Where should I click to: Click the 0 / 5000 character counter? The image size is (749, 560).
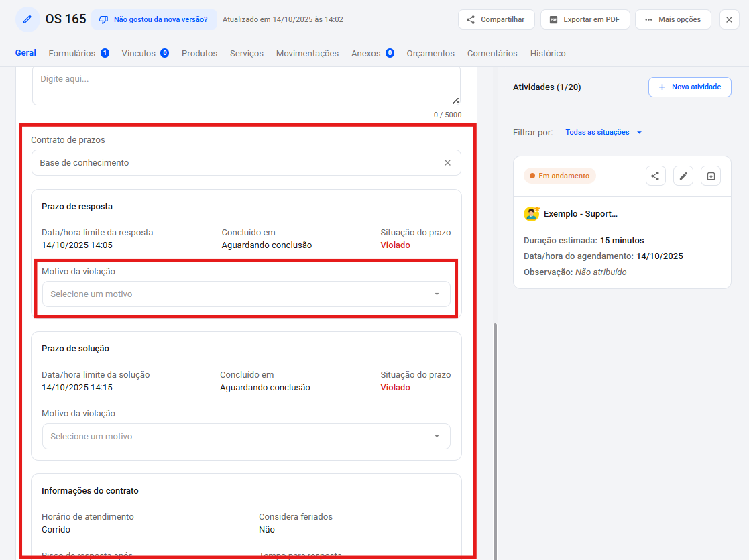point(447,115)
